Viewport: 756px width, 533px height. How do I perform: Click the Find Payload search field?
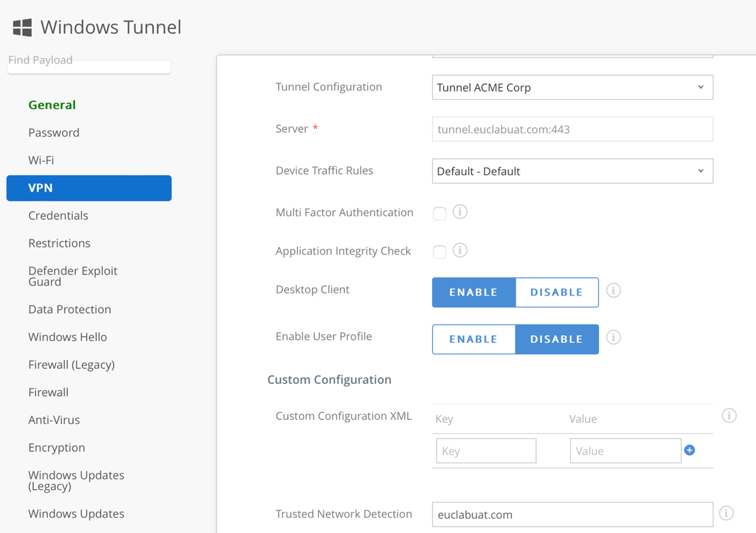89,62
